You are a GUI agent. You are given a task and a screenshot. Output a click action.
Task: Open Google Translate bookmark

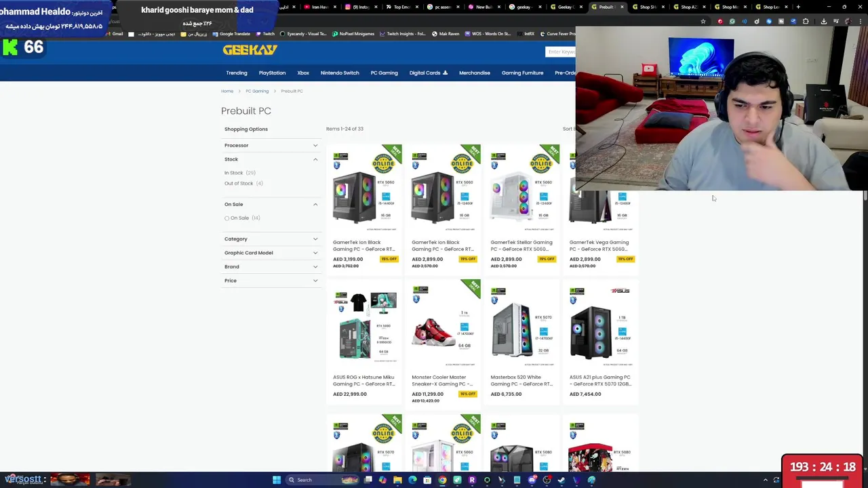click(x=231, y=34)
